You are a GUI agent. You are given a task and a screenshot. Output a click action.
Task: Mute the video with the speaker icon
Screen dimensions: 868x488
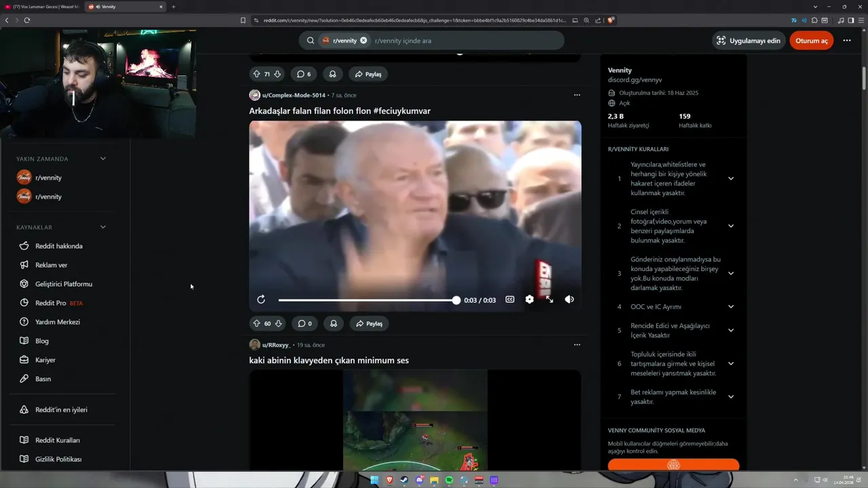tap(570, 300)
